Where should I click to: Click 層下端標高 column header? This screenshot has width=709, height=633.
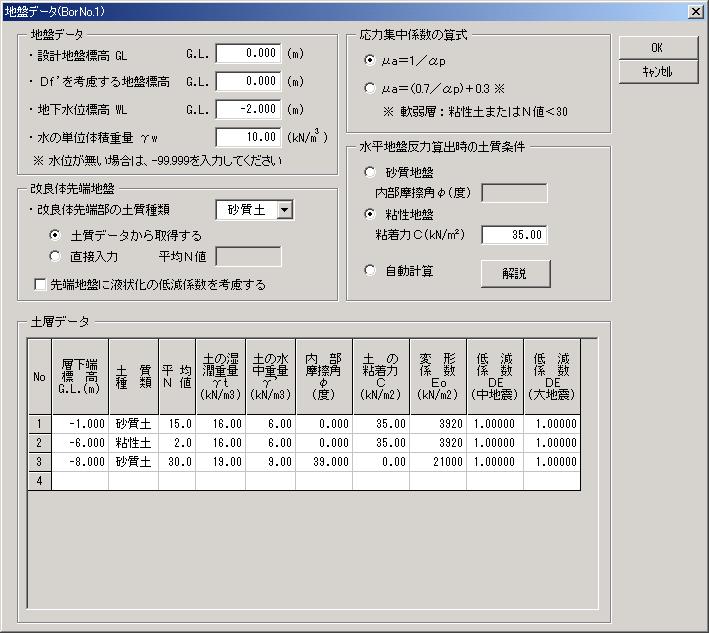click(80, 377)
